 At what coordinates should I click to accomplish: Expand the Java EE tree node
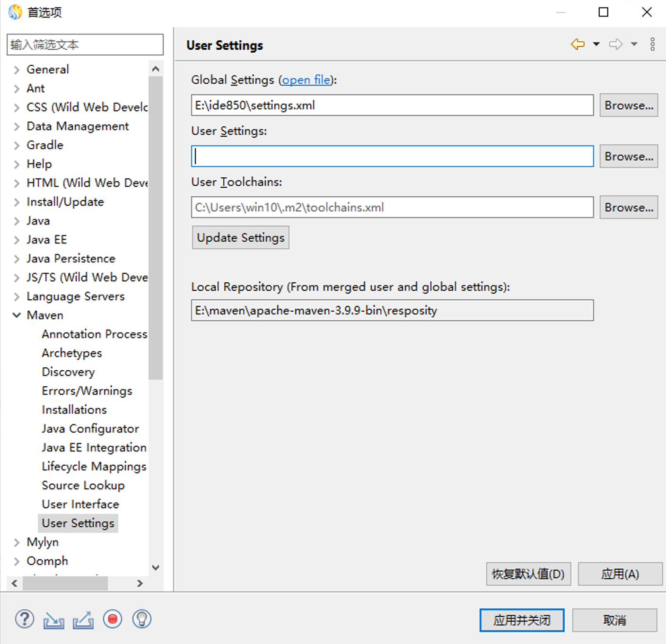pos(17,240)
